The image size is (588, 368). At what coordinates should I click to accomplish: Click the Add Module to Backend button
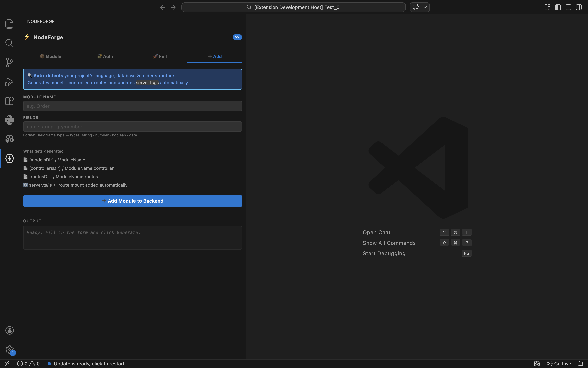132,201
